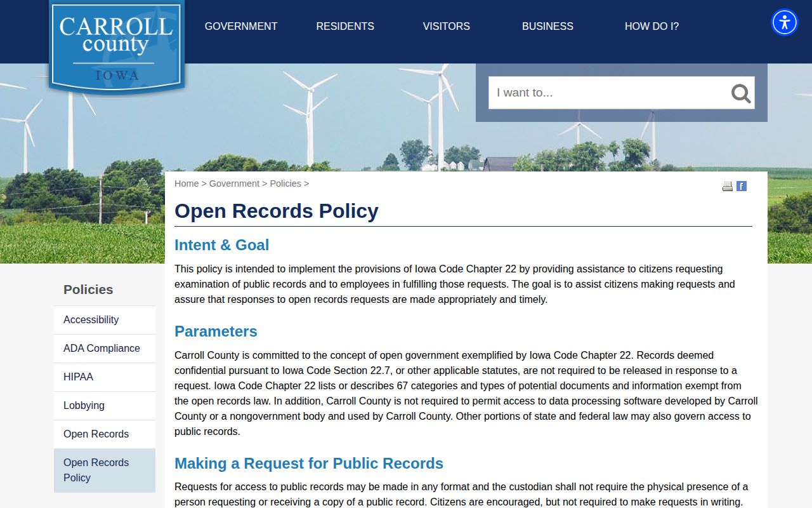Open the Residents menu
This screenshot has height=508, width=812.
(345, 27)
